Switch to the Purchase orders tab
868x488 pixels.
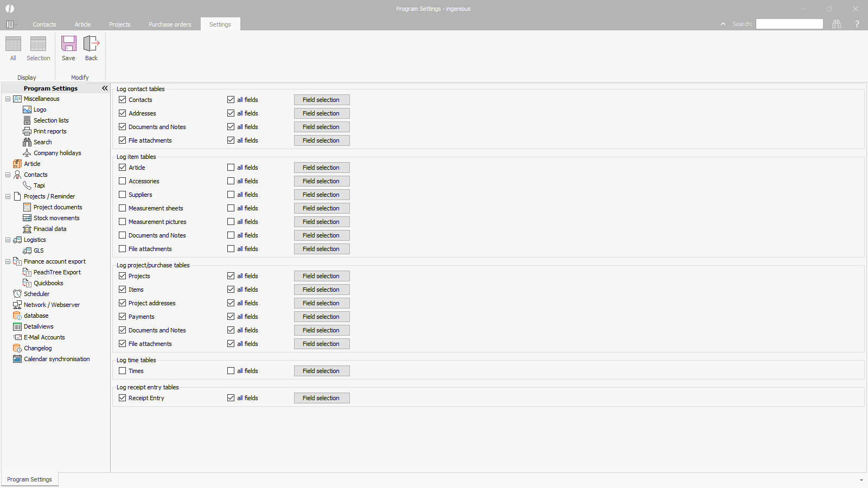coord(170,24)
